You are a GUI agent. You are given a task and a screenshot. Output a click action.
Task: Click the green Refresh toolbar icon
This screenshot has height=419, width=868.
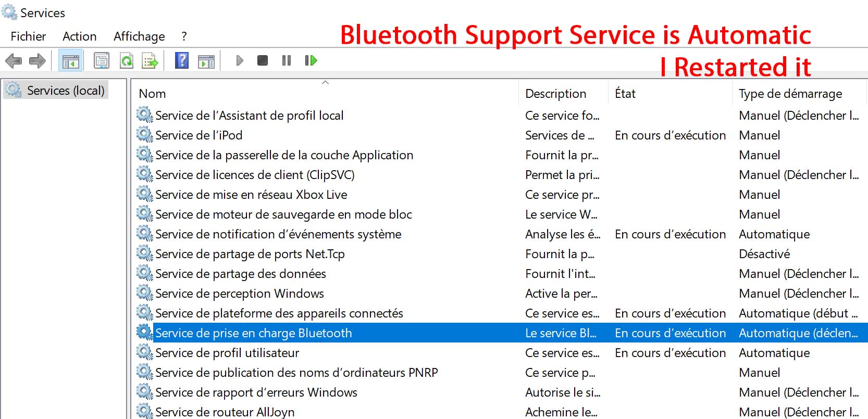pyautogui.click(x=126, y=61)
